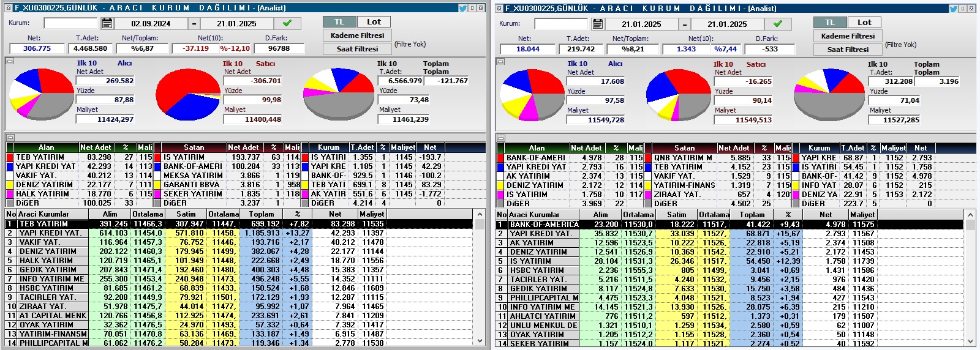Confirm dates with green checkmark, left window

[287, 23]
